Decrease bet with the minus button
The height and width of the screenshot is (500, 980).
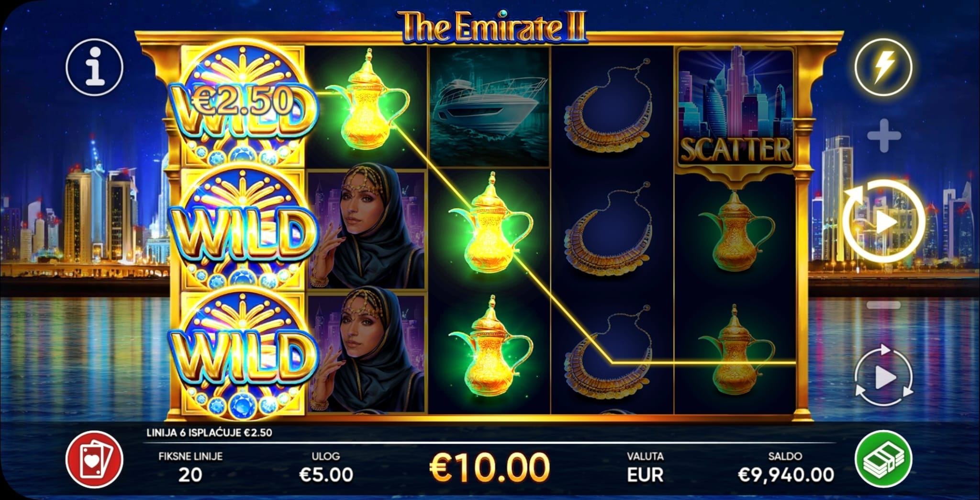[x=884, y=305]
